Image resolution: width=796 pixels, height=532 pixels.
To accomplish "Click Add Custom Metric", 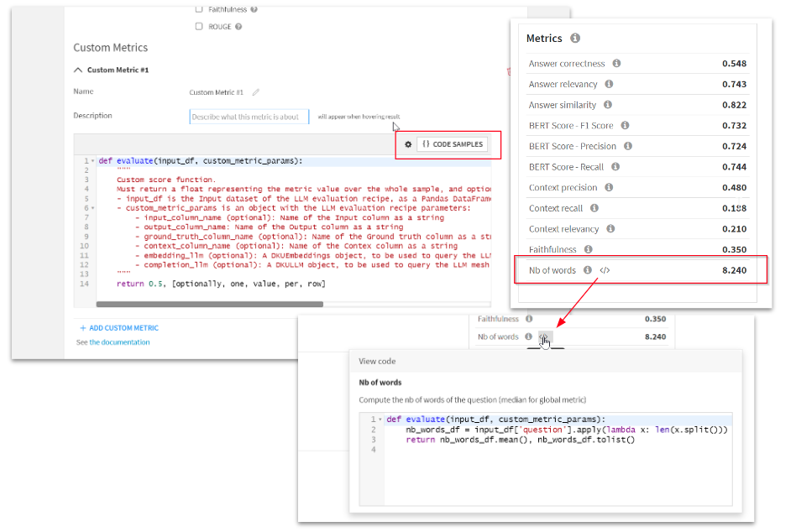I will 118,328.
